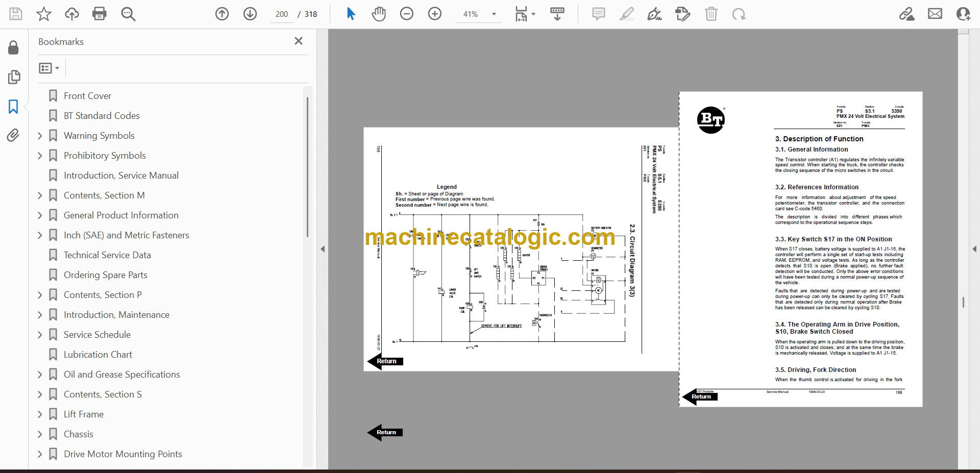
Task: Expand the Chassis bookmark
Action: pos(40,434)
